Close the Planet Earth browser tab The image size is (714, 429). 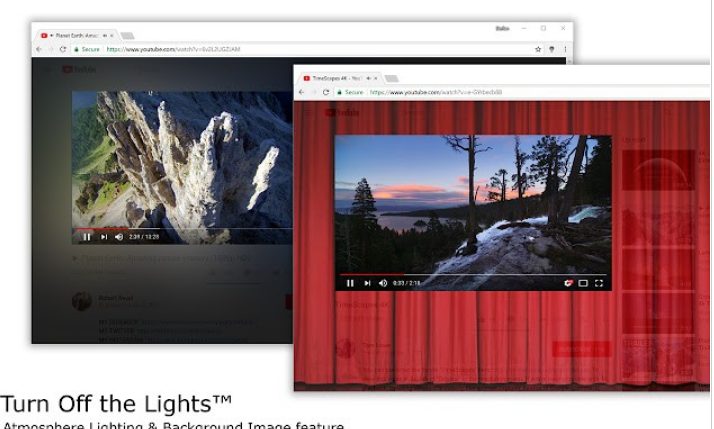(112, 36)
